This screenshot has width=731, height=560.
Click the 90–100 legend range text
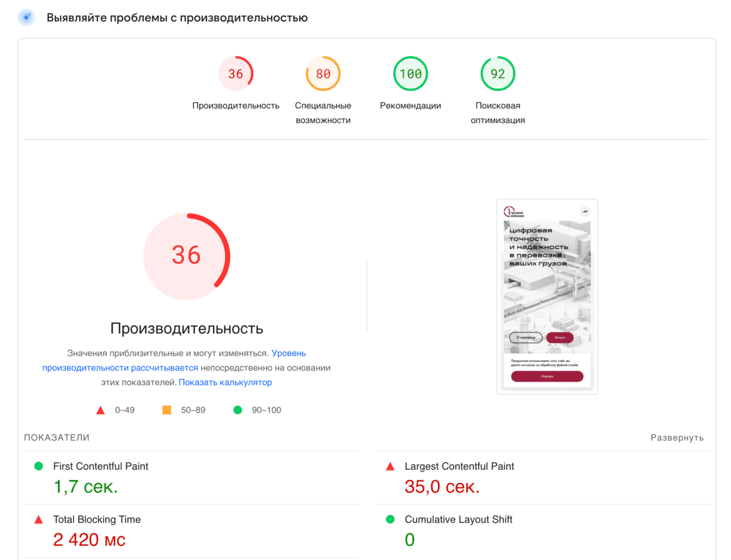[x=267, y=410]
